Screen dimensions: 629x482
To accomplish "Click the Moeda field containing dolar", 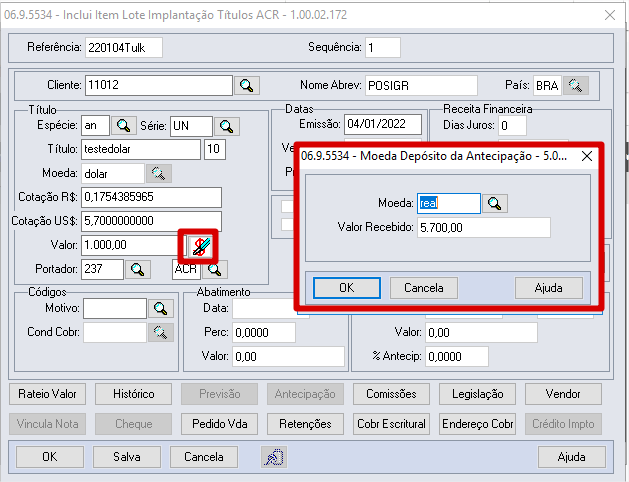I will 113,174.
